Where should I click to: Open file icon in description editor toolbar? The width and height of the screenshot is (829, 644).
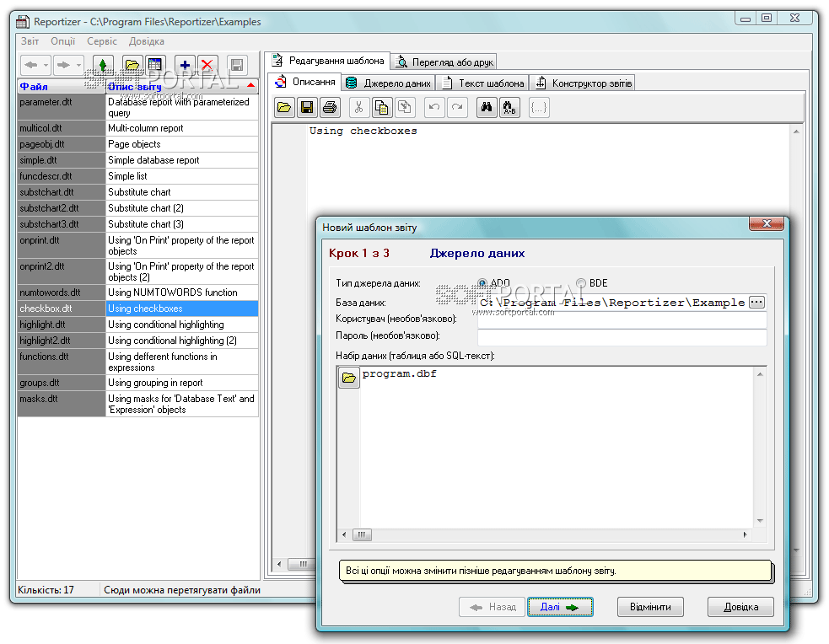(x=284, y=108)
